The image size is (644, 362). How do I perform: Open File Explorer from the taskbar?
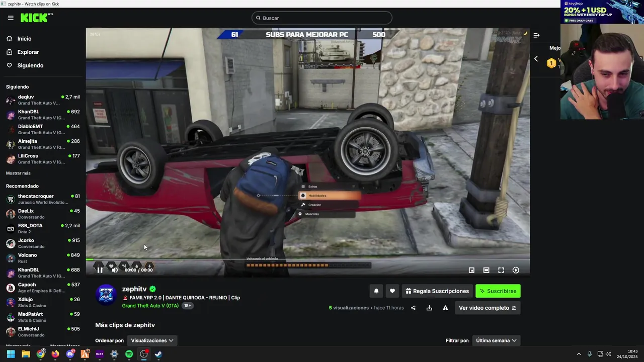pyautogui.click(x=26, y=354)
